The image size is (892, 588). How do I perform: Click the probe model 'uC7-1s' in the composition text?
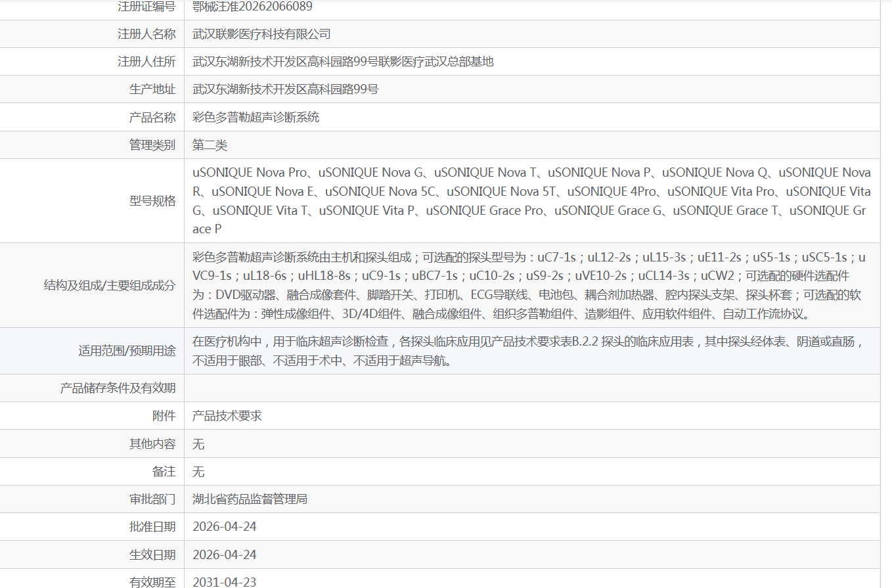coord(556,258)
